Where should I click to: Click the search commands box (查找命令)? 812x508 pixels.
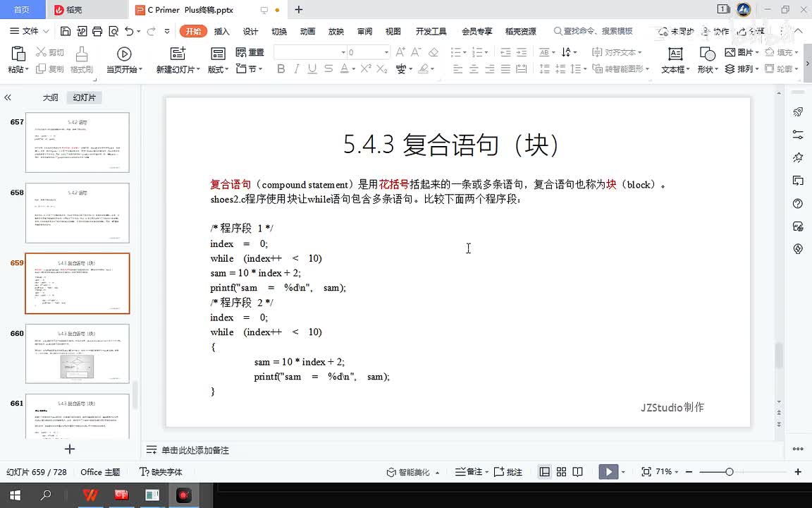pyautogui.click(x=593, y=31)
